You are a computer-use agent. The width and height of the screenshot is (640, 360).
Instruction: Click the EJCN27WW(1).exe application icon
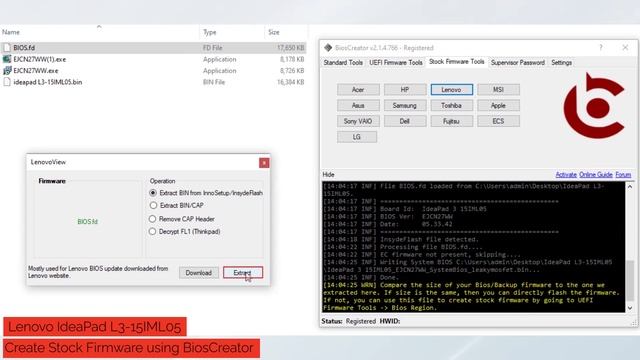pos(7,59)
